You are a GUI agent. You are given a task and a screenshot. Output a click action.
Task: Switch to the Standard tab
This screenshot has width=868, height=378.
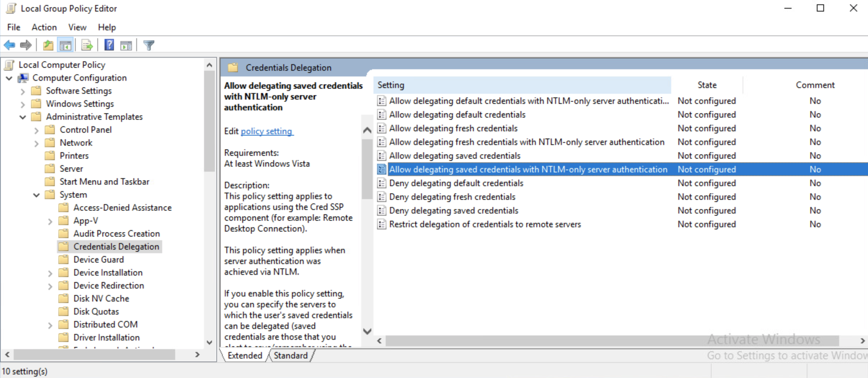(x=291, y=356)
